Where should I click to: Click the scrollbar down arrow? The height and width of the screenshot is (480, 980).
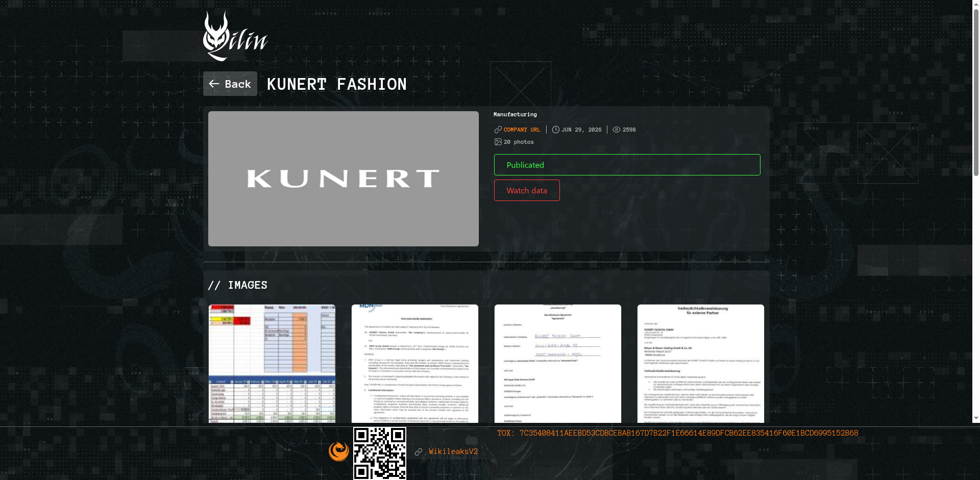(x=976, y=418)
